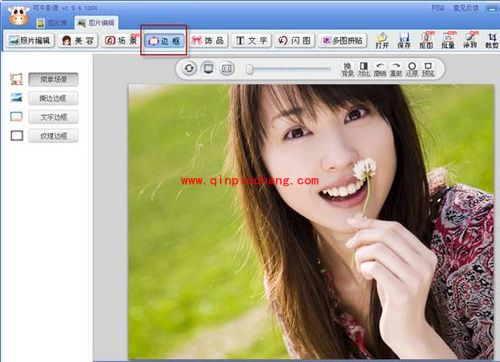
Task: Select the 图片编辑 top tab
Action: [x=96, y=23]
